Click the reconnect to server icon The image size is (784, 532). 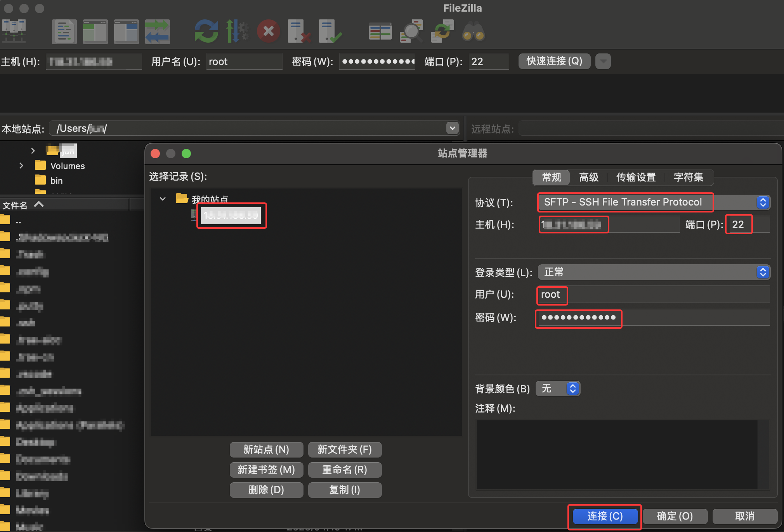[x=330, y=31]
